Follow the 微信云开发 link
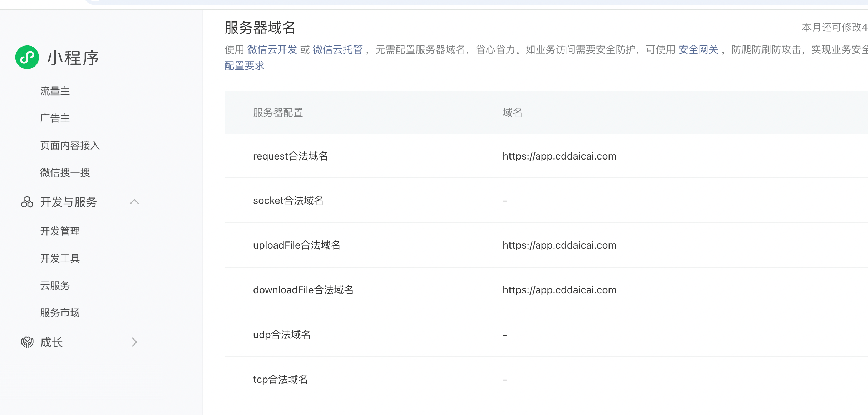The image size is (868, 415). point(272,50)
